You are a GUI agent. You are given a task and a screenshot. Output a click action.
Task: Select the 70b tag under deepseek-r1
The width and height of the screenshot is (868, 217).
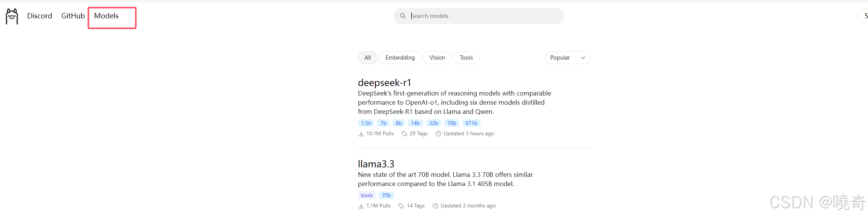click(x=452, y=123)
